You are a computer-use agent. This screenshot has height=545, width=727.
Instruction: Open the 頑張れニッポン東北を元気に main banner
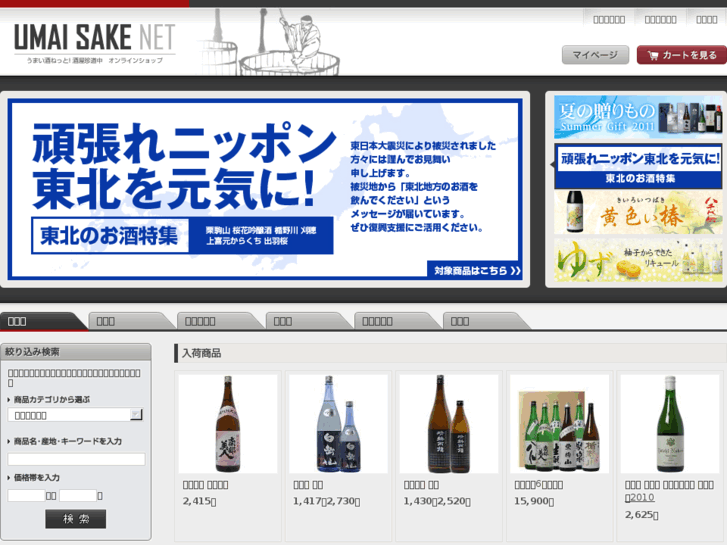(x=265, y=189)
